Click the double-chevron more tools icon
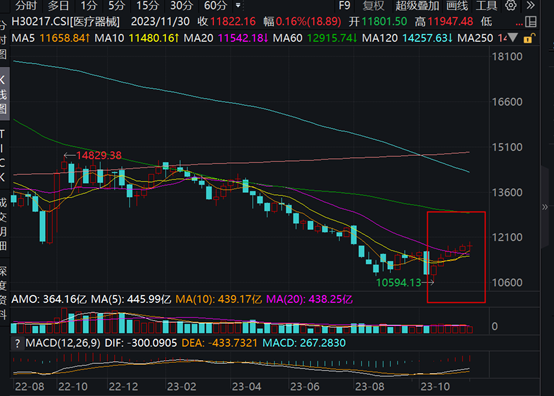 530,5
